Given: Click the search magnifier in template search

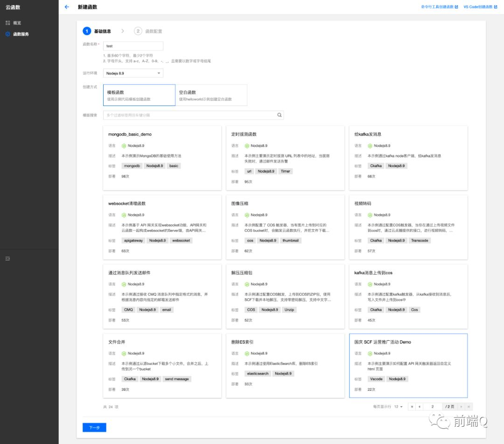Looking at the screenshot, I should pos(280,115).
